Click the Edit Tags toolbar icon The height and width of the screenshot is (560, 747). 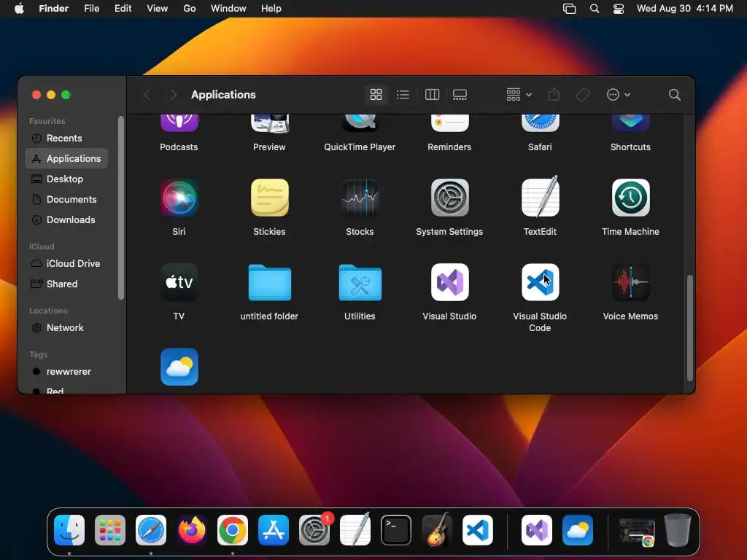(582, 95)
